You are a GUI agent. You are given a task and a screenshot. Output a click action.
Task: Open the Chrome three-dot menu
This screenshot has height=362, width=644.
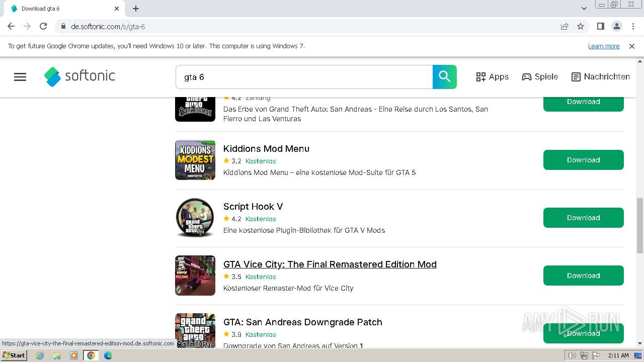(x=632, y=26)
